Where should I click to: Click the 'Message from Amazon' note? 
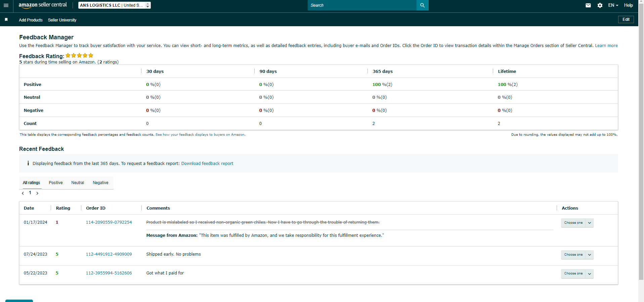coord(265,235)
